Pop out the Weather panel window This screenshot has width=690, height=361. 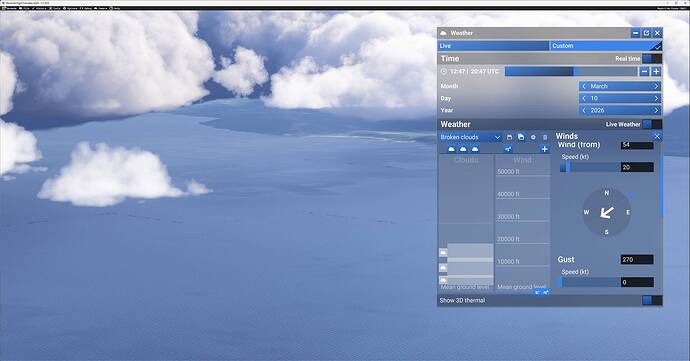(x=646, y=33)
